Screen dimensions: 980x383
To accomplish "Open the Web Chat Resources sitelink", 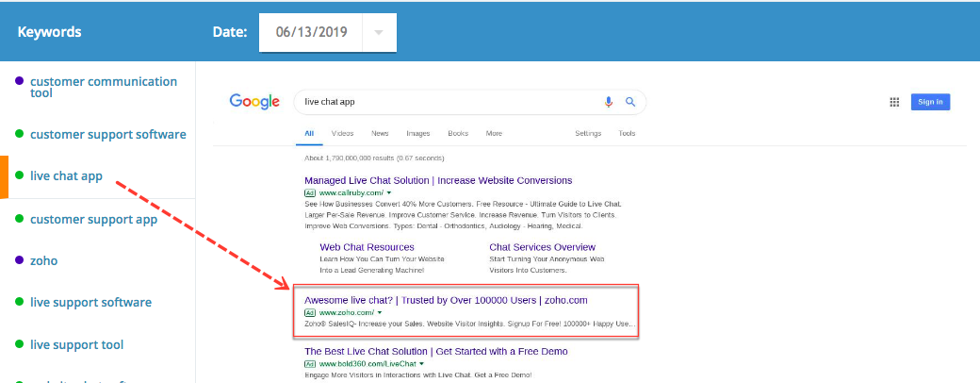I will coord(367,247).
